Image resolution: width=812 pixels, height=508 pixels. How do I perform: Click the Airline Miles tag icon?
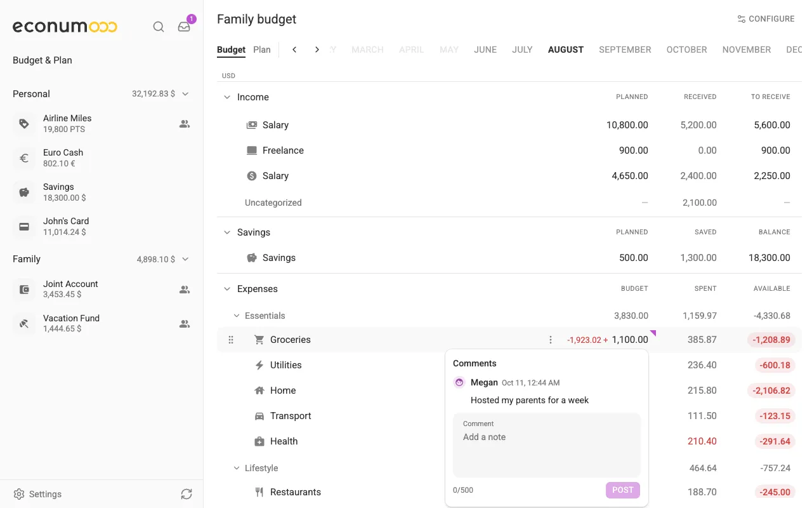coord(24,124)
